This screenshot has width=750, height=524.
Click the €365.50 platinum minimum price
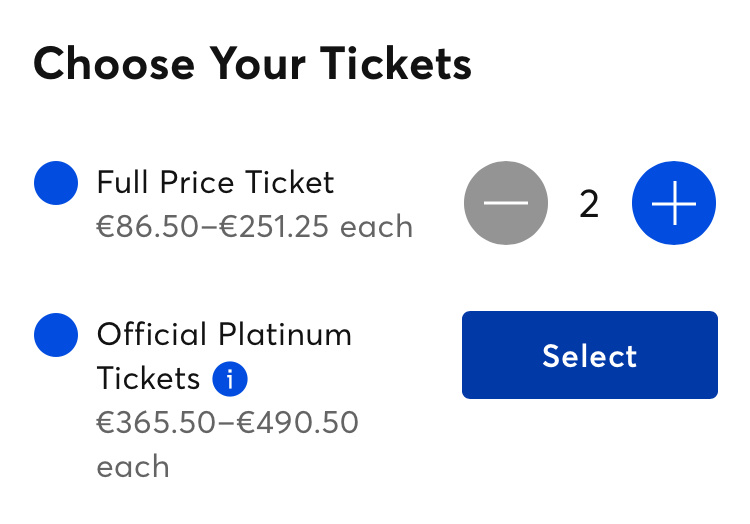pyautogui.click(x=156, y=423)
